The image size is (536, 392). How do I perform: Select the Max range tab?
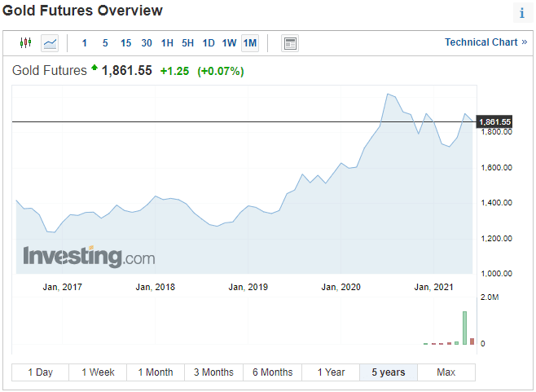(446, 372)
